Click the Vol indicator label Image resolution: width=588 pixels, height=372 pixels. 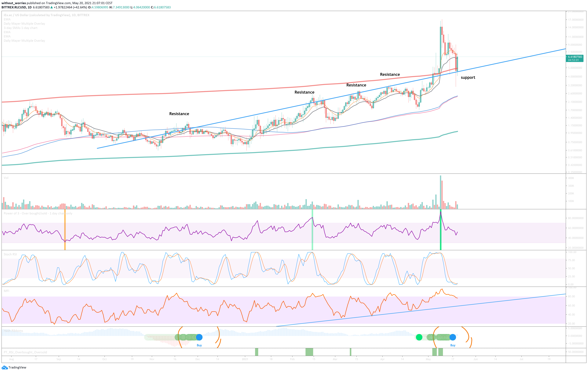coord(6,178)
